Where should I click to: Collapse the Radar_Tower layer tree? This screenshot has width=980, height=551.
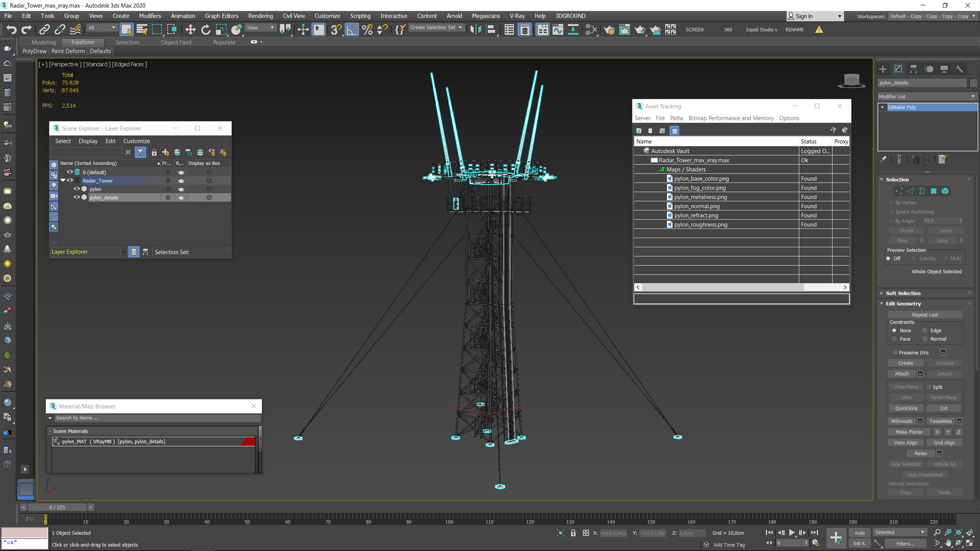(63, 181)
